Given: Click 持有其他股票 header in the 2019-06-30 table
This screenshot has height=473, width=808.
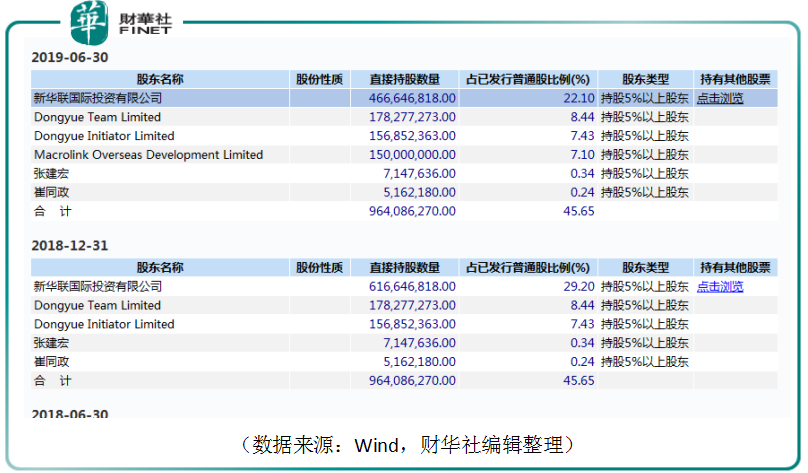Looking at the screenshot, I should coord(735,79).
